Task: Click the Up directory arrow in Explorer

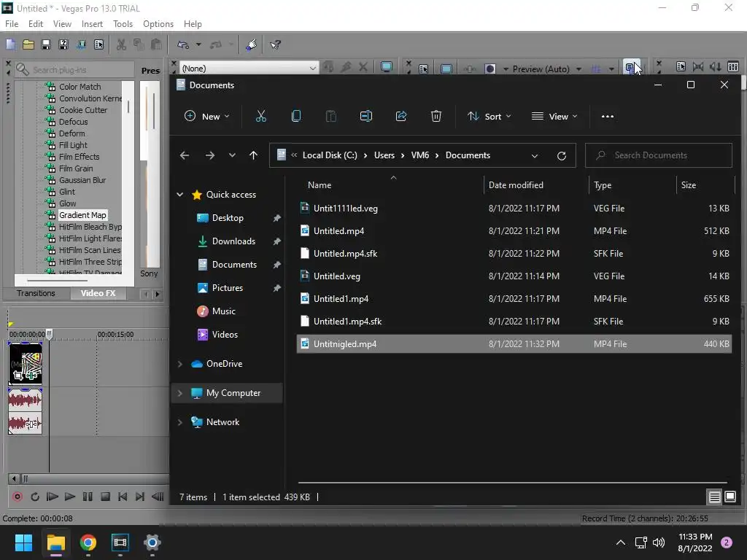Action: tap(253, 155)
